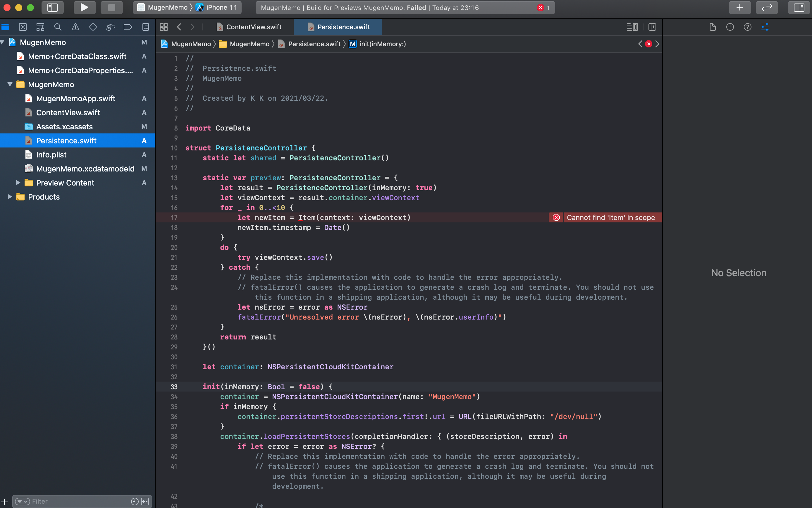812x508 pixels.
Task: Show the Attributes inspector sliders icon
Action: 765,27
